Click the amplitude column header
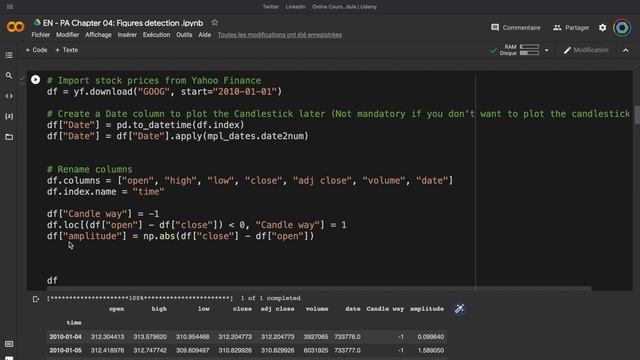Screen dimensions: 640x360 [427, 309]
